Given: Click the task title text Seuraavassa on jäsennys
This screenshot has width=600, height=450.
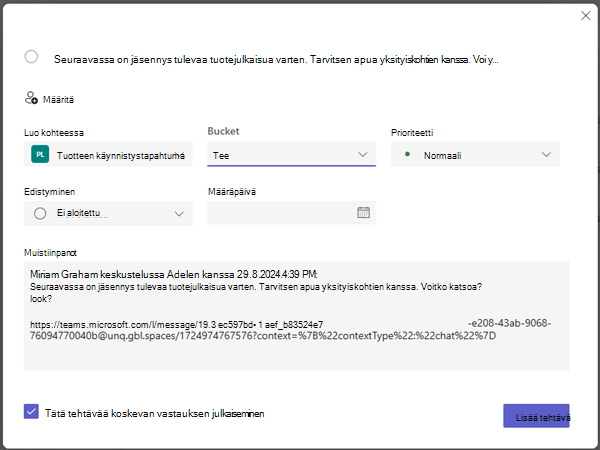Looking at the screenshot, I should [276, 60].
